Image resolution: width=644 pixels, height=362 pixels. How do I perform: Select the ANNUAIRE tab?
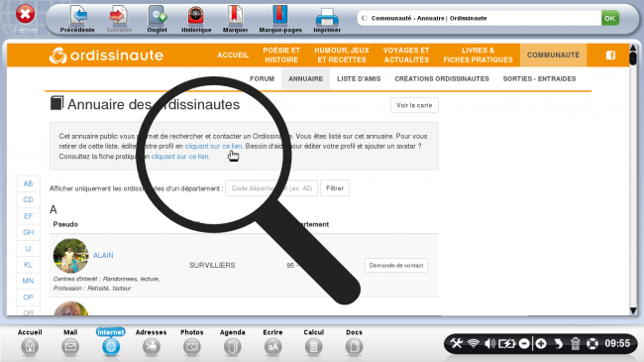tap(305, 78)
